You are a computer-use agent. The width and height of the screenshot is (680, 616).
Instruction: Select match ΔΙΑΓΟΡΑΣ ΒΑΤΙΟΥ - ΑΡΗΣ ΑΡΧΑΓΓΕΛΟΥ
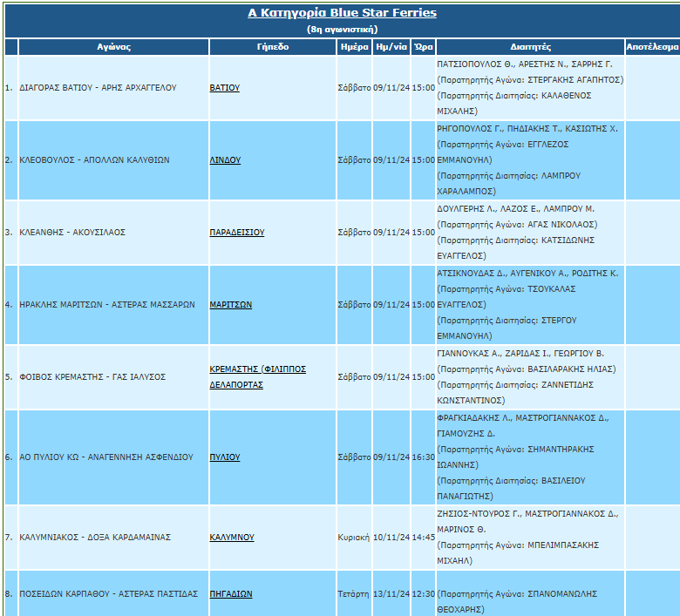[98, 88]
